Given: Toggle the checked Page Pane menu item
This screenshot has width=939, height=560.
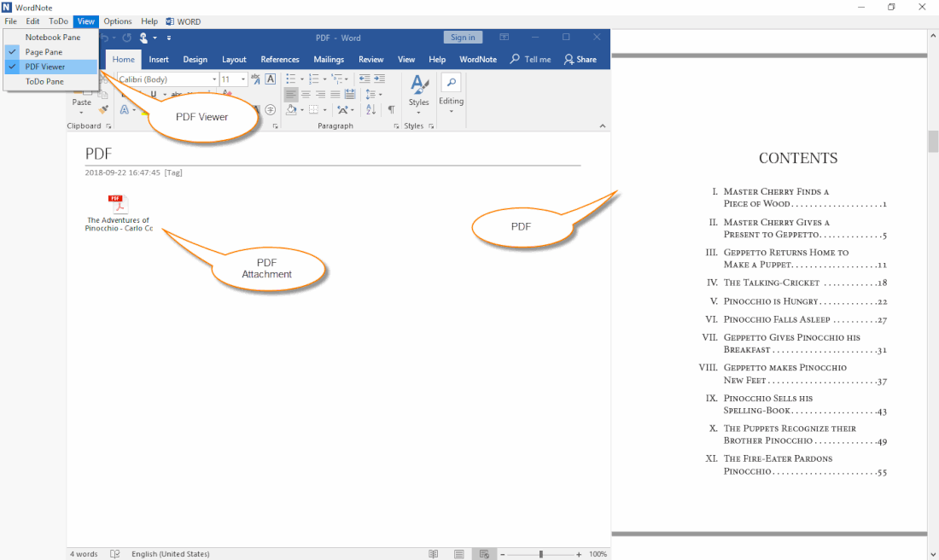Looking at the screenshot, I should (x=51, y=52).
